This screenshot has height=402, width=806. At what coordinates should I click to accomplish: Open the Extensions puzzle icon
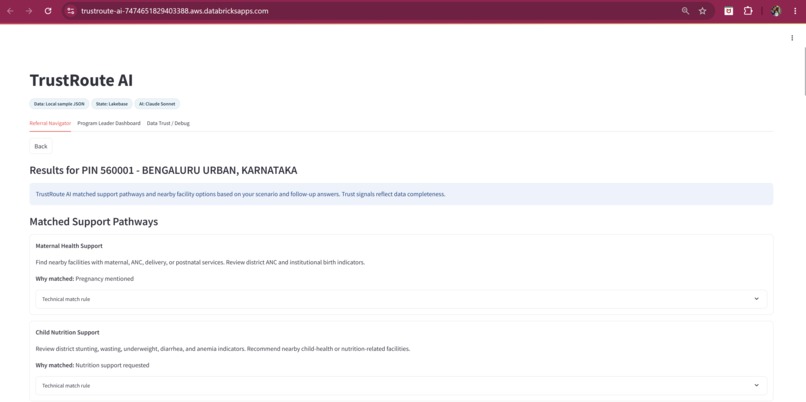point(748,11)
